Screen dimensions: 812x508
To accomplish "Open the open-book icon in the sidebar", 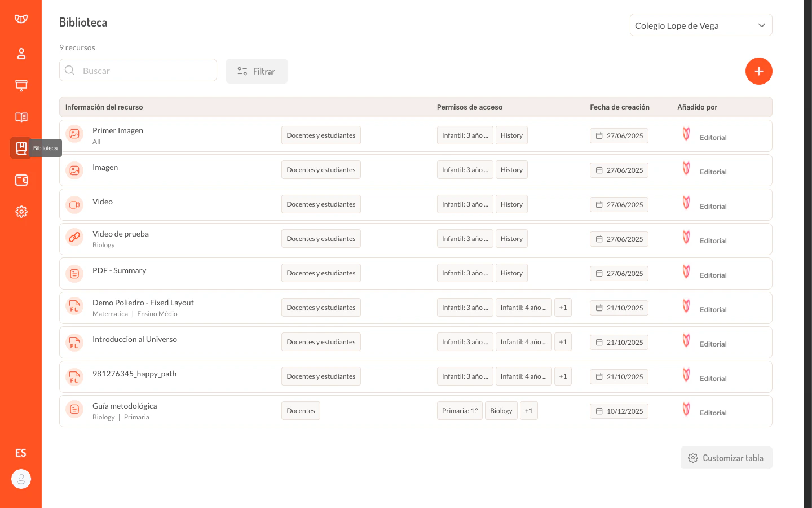I will [x=21, y=117].
